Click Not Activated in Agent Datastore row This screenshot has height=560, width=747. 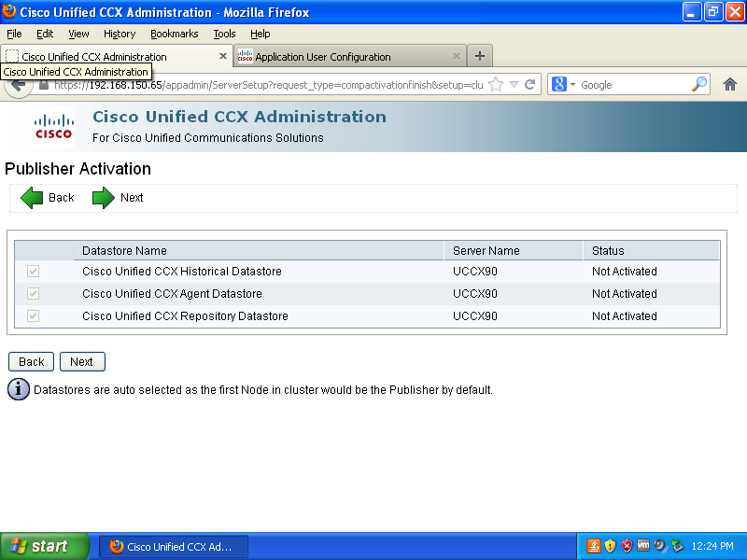(x=624, y=294)
